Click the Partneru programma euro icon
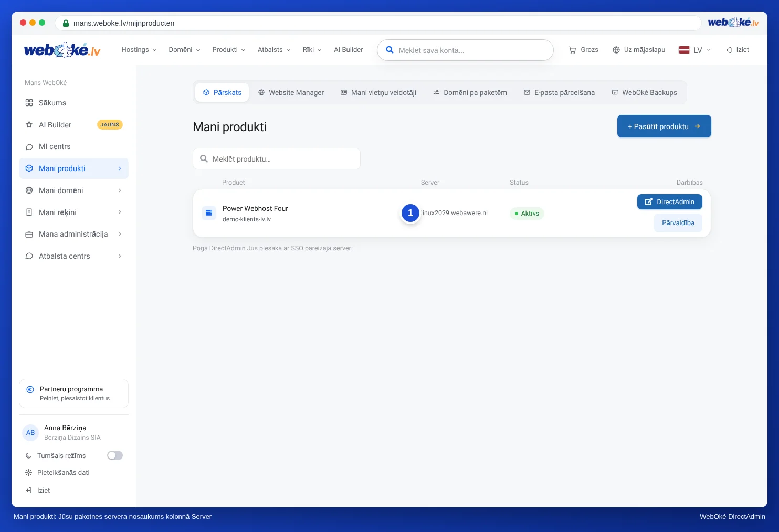Viewport: 779px width, 532px height. pyautogui.click(x=30, y=389)
